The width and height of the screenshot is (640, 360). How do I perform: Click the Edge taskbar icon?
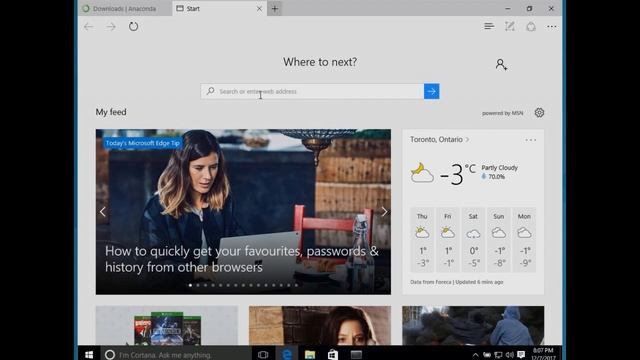click(287, 354)
